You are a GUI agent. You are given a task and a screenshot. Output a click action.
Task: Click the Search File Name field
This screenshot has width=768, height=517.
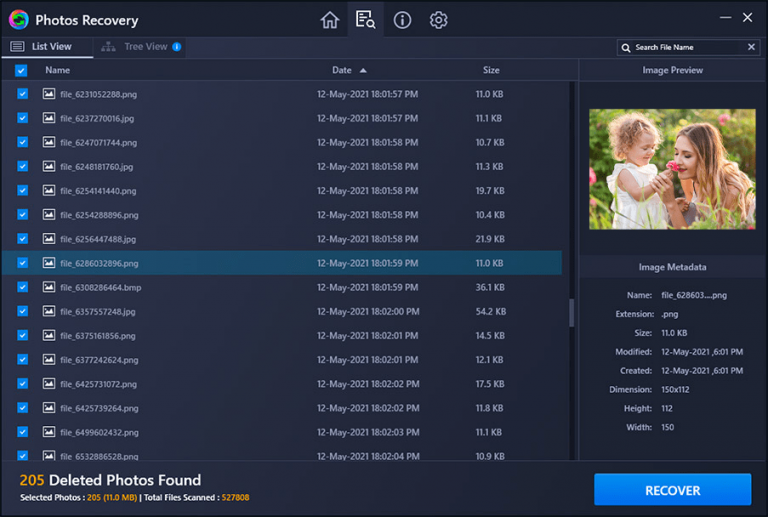(688, 47)
